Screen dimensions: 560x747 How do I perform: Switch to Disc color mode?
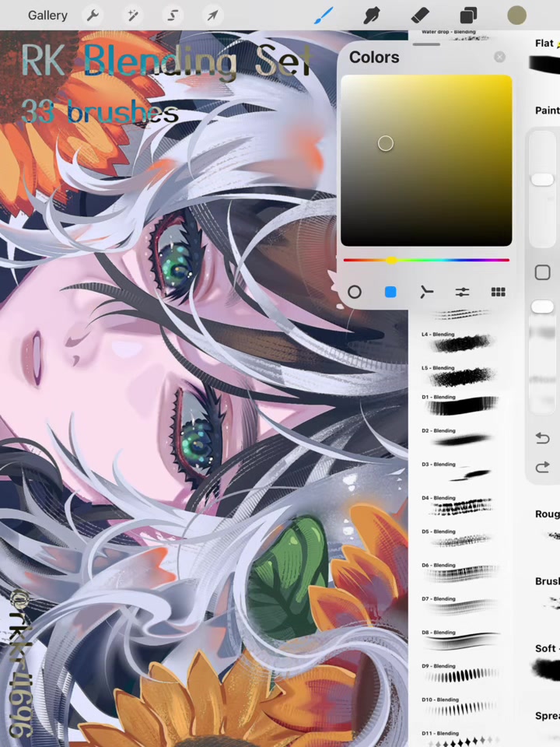(x=355, y=292)
